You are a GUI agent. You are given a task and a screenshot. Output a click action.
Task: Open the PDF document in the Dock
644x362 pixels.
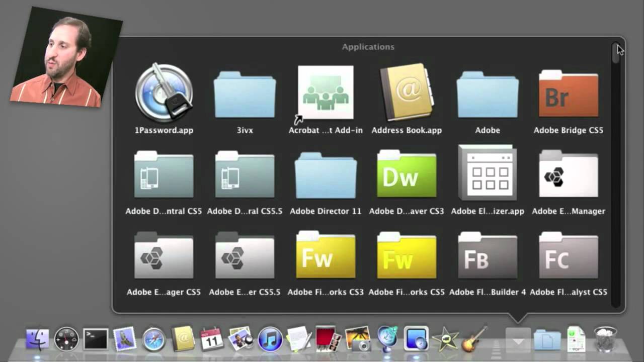coord(576,339)
